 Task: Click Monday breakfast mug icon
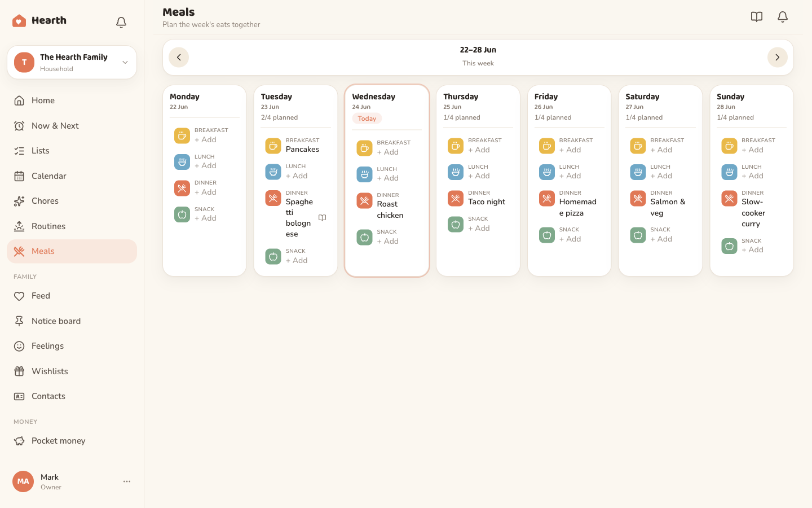point(182,135)
